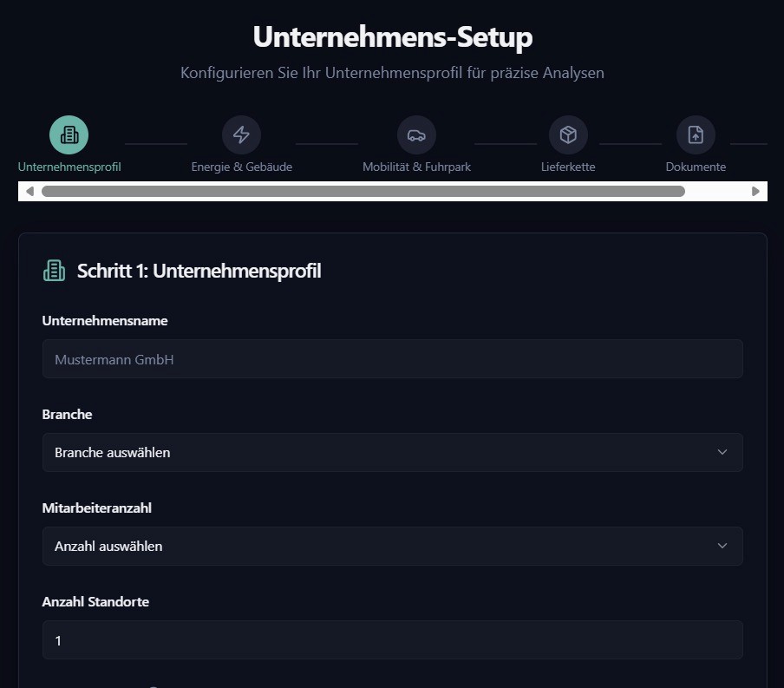Click the Lieferkette package icon

(568, 134)
